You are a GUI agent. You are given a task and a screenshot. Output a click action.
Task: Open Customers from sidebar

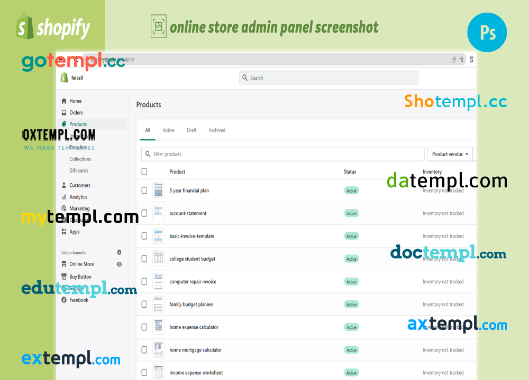(x=76, y=185)
